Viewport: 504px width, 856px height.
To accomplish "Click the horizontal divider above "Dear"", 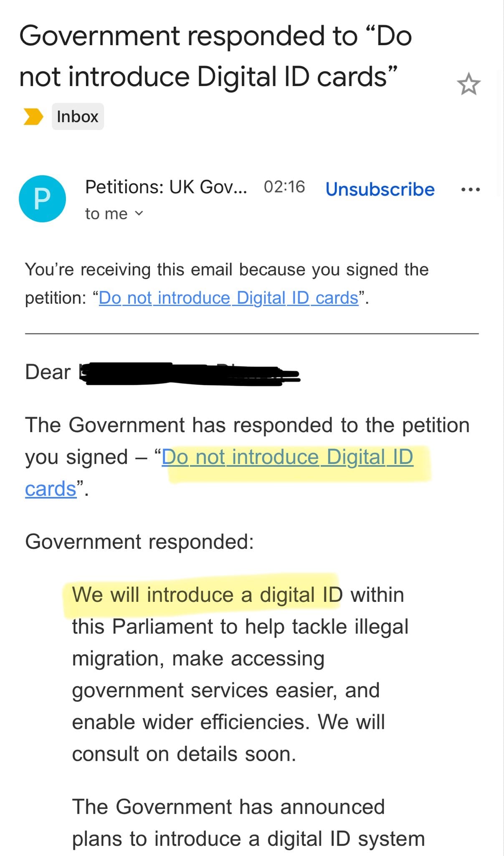I will pos(251,334).
